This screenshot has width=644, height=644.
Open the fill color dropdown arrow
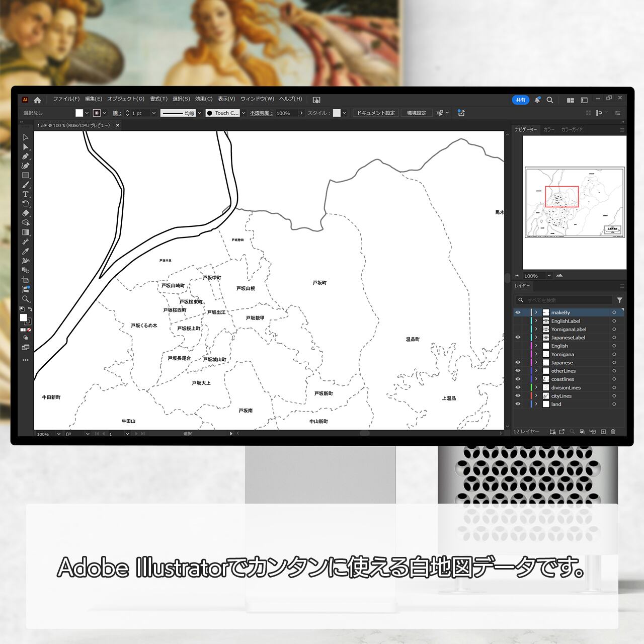(x=87, y=113)
